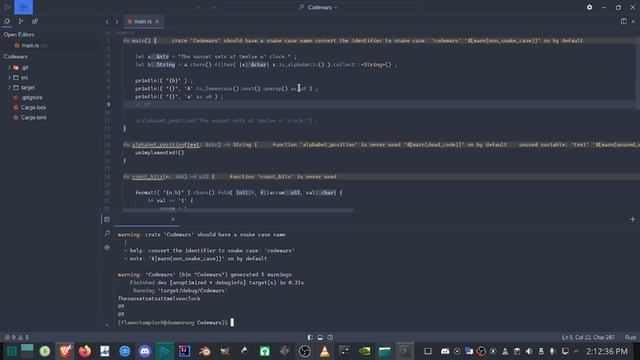This screenshot has width=640, height=360.
Task: Open the NVIDIA icon in the taskbar
Action: pyautogui.click(x=364, y=351)
